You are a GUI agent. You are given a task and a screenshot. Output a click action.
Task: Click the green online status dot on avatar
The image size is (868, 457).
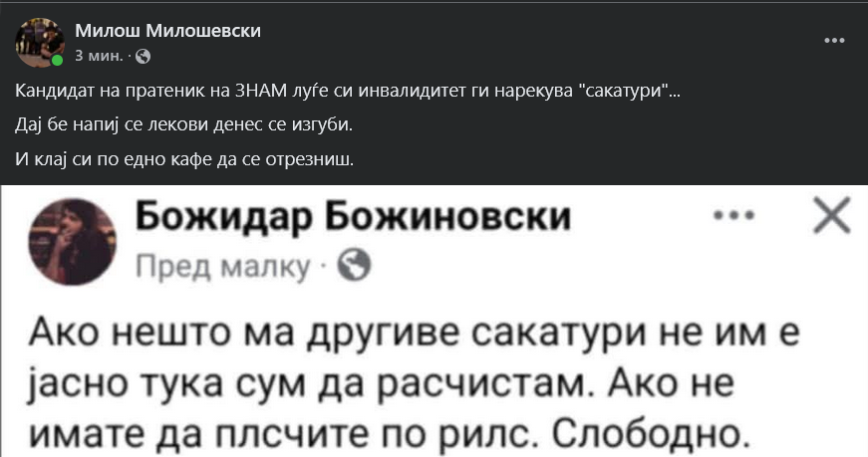(x=58, y=61)
